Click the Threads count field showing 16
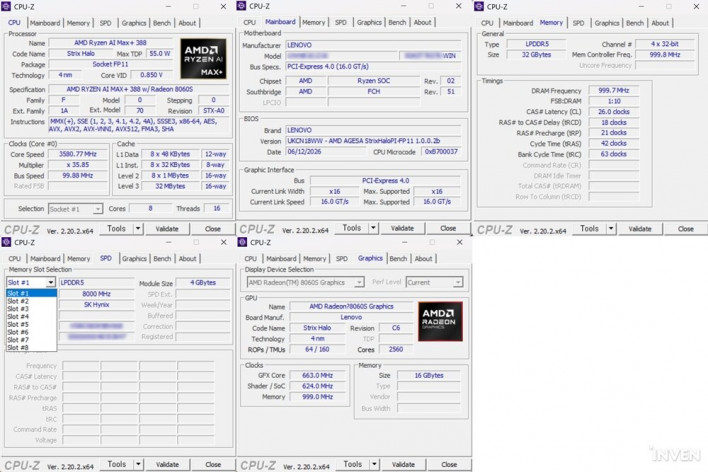Image resolution: width=708 pixels, height=472 pixels. click(217, 208)
